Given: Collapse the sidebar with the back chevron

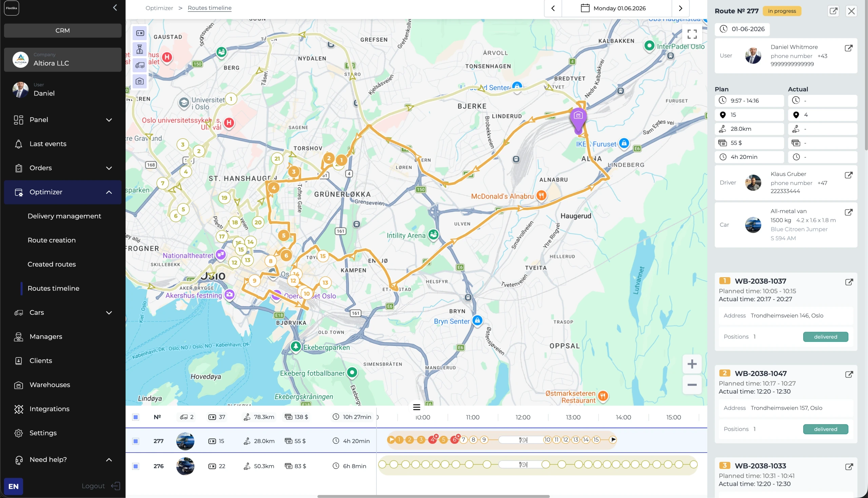Looking at the screenshot, I should pos(115,7).
